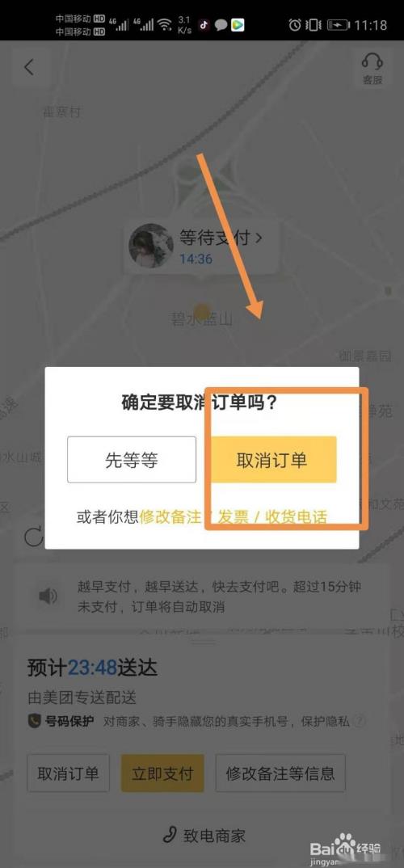Tap the merchant avatar thumbnail

(150, 245)
